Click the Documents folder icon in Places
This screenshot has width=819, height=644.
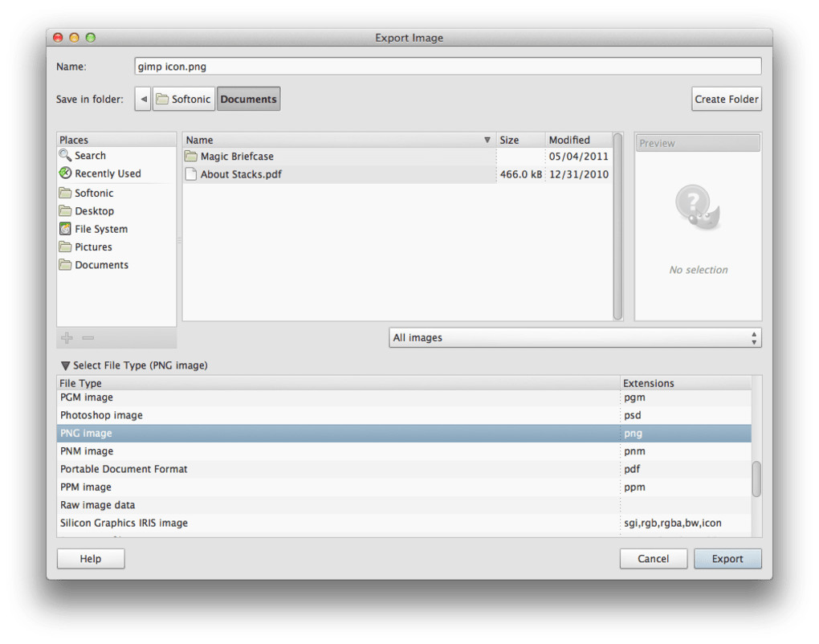(x=65, y=264)
